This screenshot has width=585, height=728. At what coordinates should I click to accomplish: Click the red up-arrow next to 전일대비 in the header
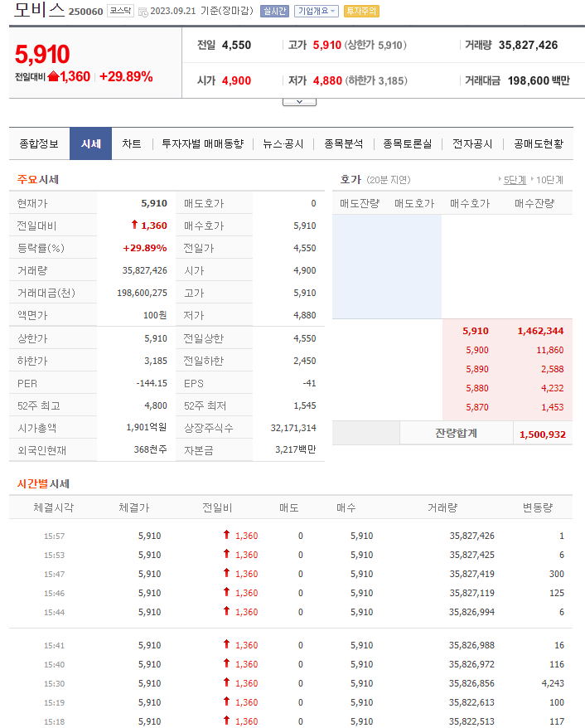click(53, 76)
